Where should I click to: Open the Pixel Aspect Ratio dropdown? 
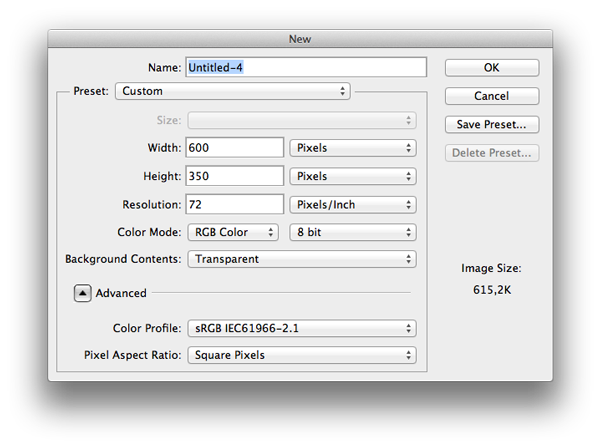point(302,355)
